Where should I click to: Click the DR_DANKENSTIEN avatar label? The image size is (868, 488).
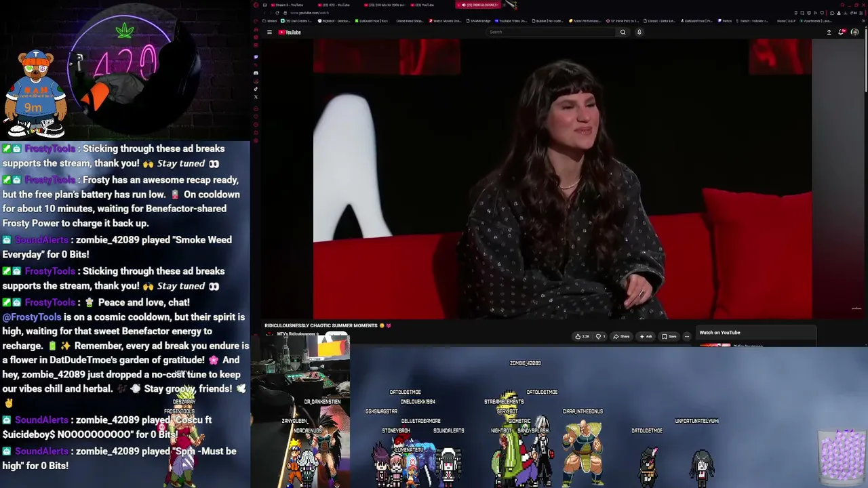pyautogui.click(x=322, y=402)
